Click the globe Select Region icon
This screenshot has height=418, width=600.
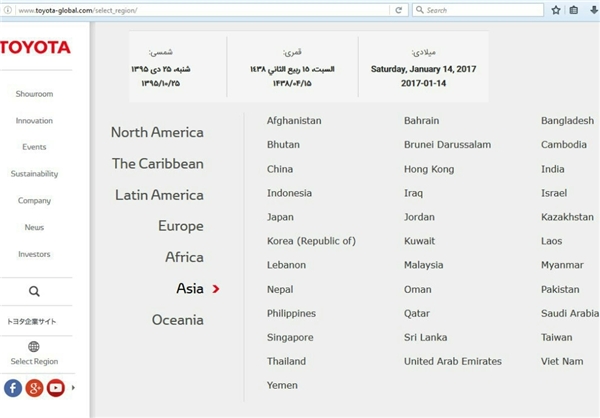34,346
